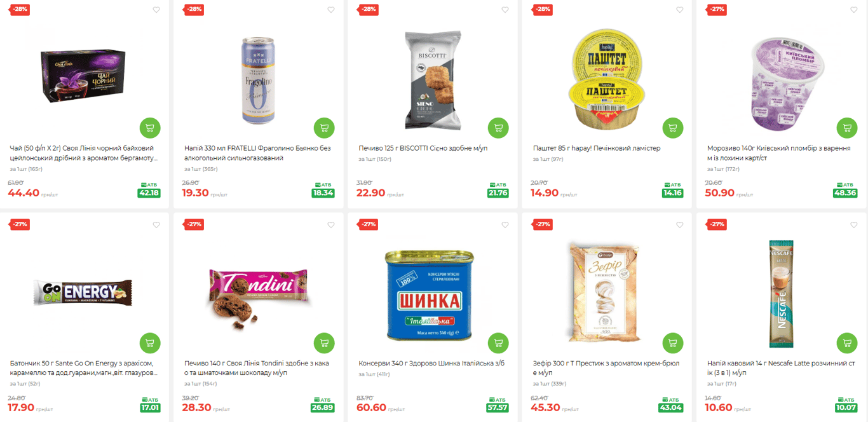Add FRATELLI Fragolino drink to cart
868x422 pixels.
(324, 128)
